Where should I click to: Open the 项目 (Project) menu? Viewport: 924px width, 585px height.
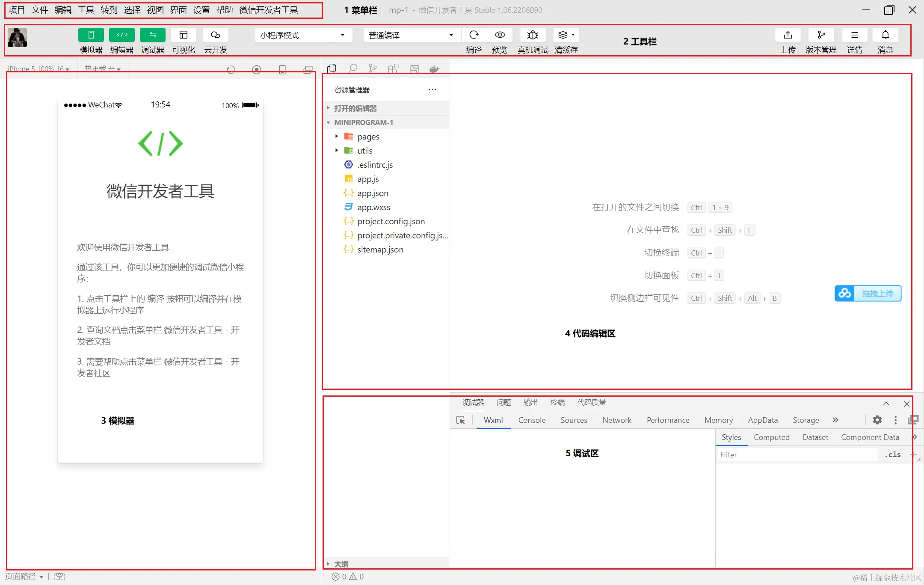16,10
